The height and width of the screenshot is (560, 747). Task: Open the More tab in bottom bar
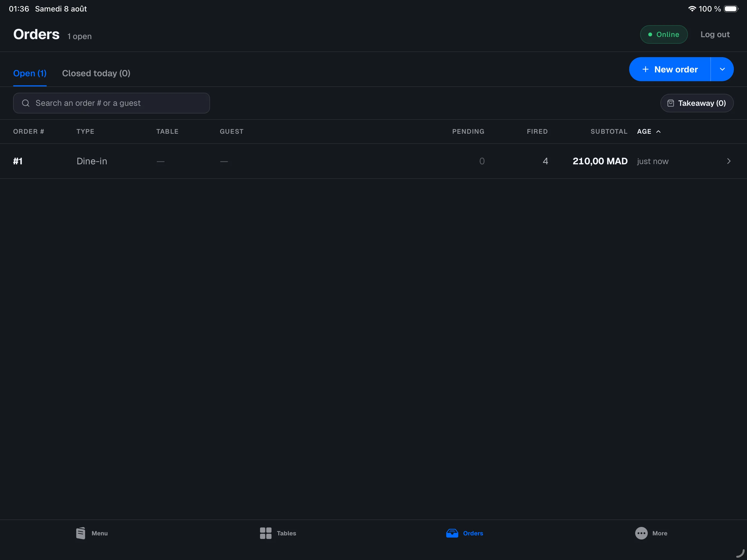(x=651, y=533)
